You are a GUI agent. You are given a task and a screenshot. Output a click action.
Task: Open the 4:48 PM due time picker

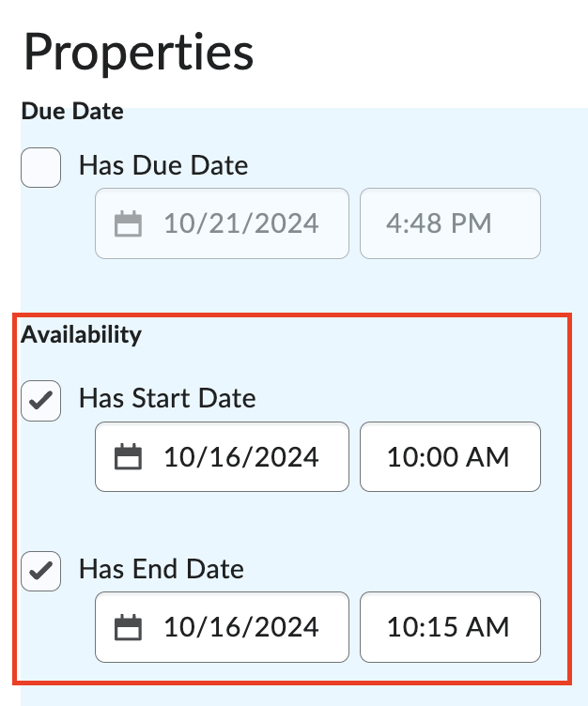click(x=450, y=223)
